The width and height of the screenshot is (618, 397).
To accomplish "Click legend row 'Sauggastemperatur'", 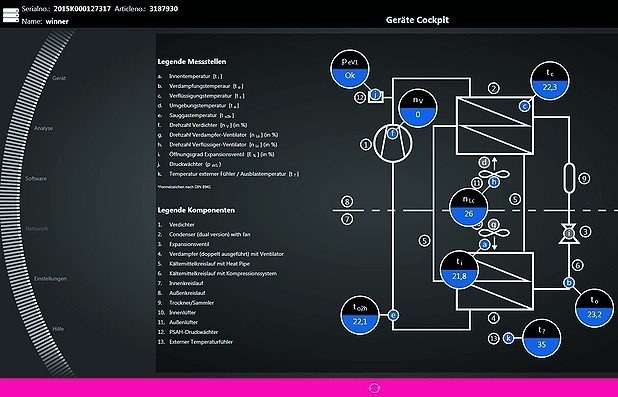I will (196, 116).
